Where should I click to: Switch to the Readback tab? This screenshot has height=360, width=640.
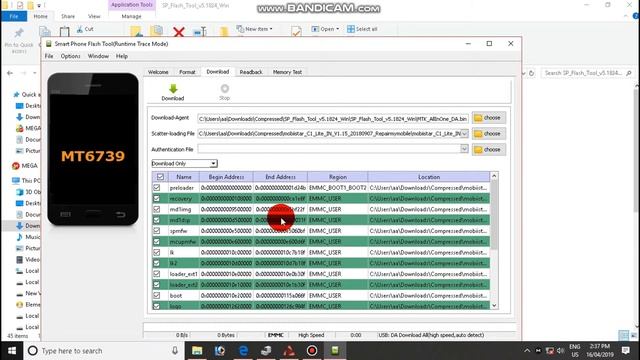(x=251, y=72)
